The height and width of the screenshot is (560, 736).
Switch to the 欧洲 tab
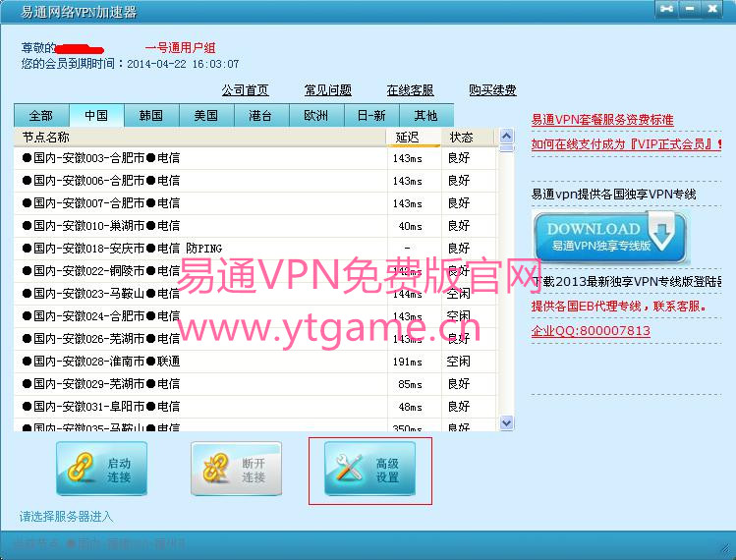coord(315,116)
